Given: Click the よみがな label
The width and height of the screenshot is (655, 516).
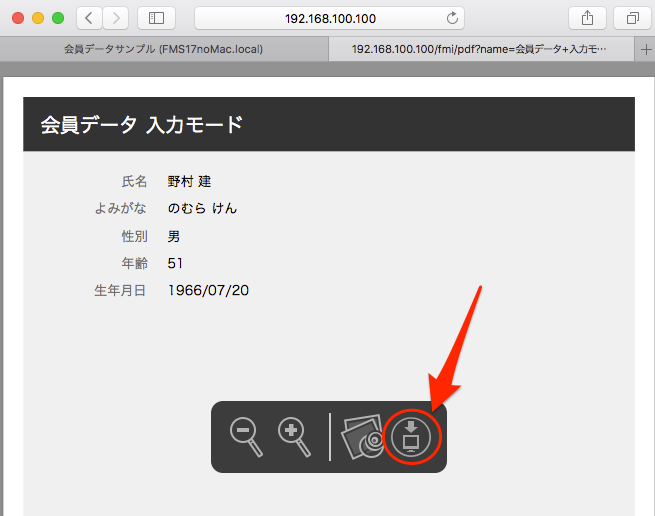Looking at the screenshot, I should pos(121,208).
